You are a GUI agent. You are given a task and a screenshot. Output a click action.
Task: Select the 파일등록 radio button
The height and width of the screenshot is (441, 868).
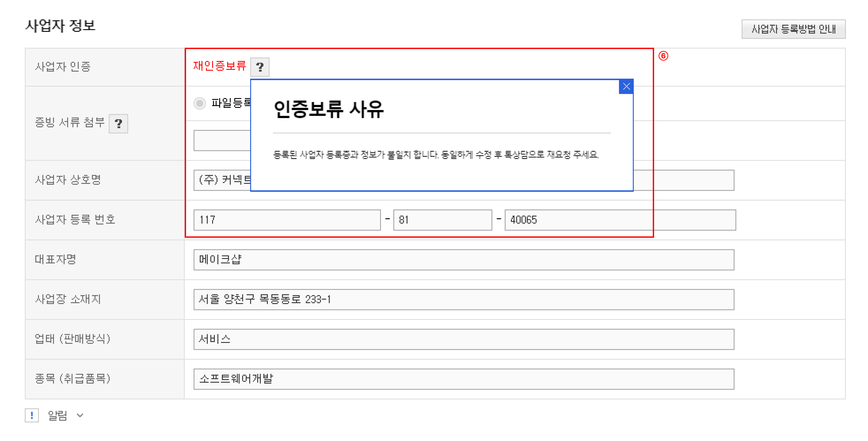(x=200, y=103)
